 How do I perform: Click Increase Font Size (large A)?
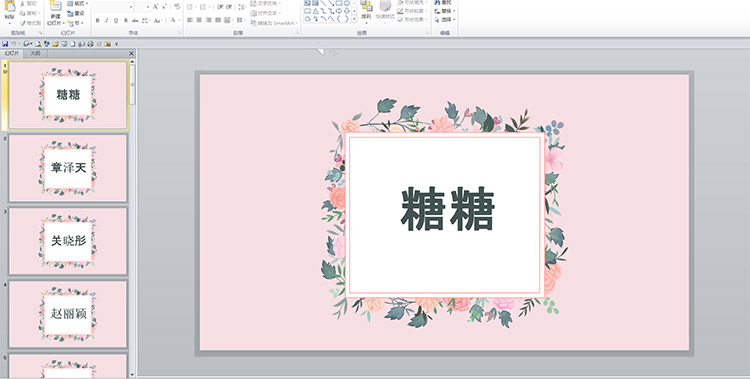coord(155,7)
